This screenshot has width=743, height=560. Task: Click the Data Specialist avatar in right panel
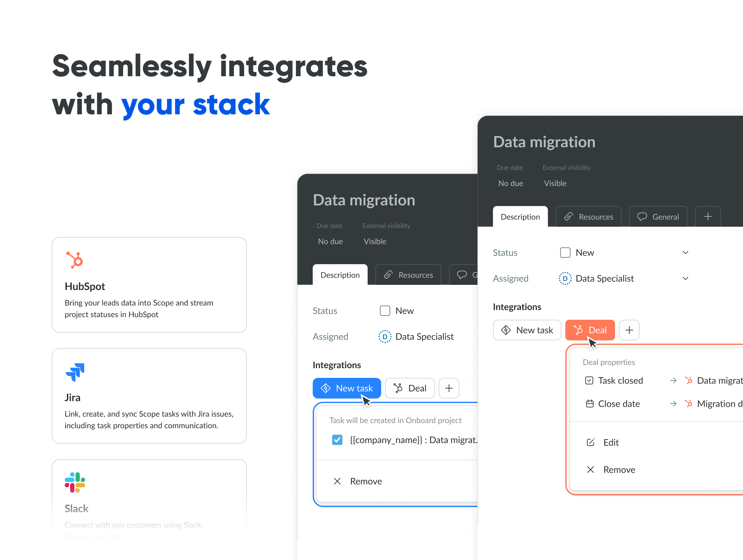tap(565, 279)
